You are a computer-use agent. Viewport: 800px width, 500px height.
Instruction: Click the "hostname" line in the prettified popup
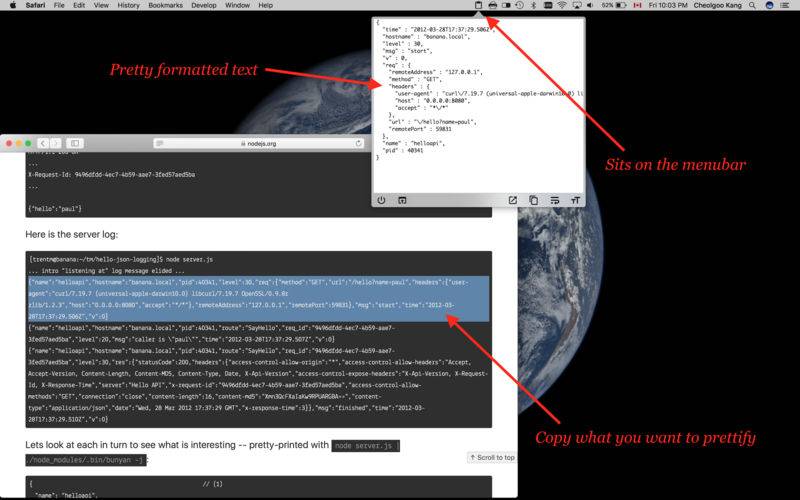click(426, 37)
